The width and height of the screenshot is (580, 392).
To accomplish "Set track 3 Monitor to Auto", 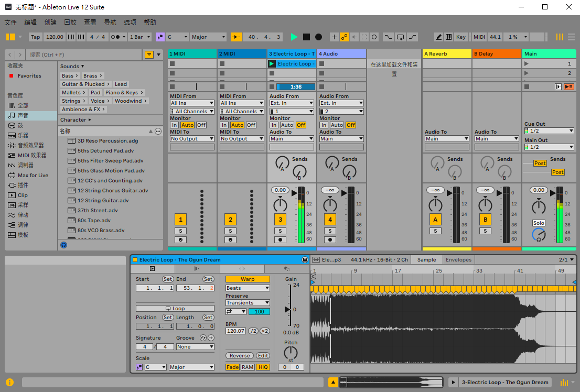I will click(x=287, y=125).
